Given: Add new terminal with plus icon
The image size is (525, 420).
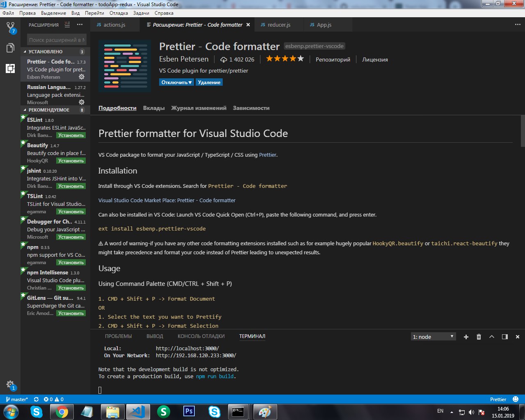Looking at the screenshot, I should [x=466, y=337].
